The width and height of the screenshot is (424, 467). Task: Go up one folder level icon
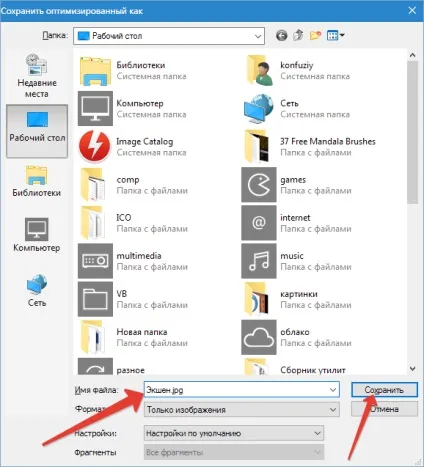tap(298, 35)
